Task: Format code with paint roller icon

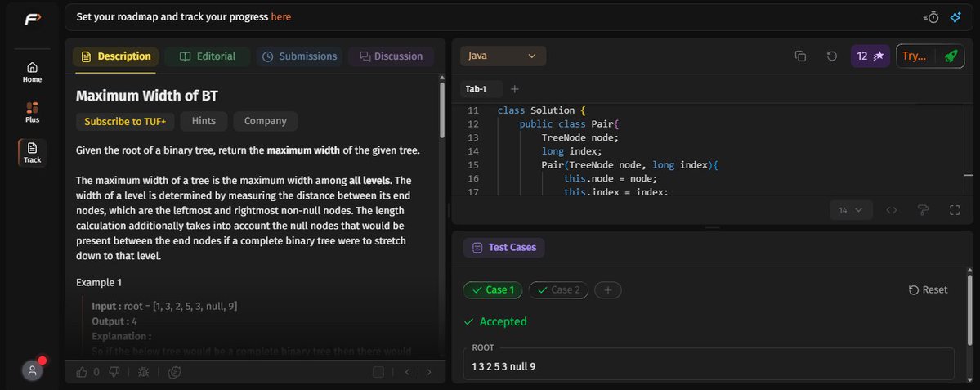Action: pos(923,210)
